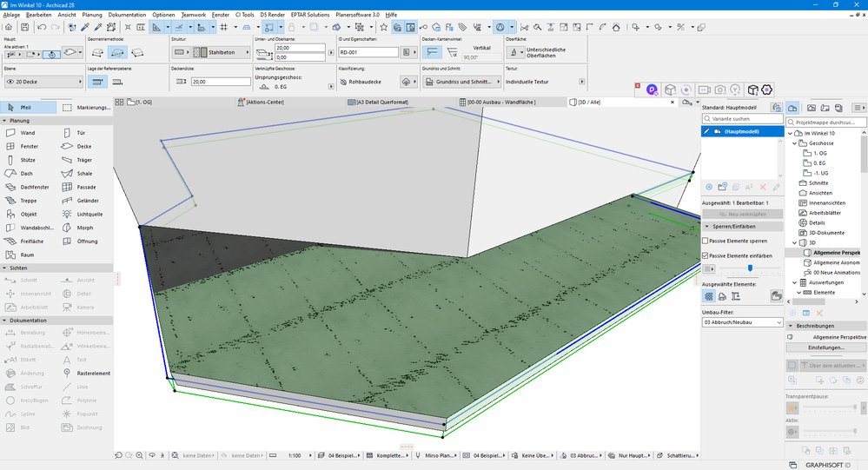The height and width of the screenshot is (470, 868).
Task: Adjust the passive elements tint slider
Action: 750,268
